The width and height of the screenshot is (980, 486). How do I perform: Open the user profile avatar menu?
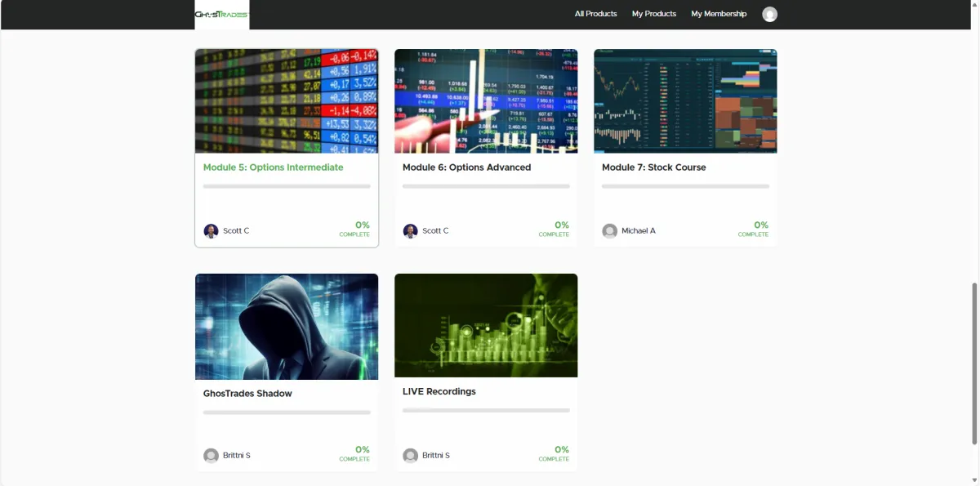pos(769,14)
